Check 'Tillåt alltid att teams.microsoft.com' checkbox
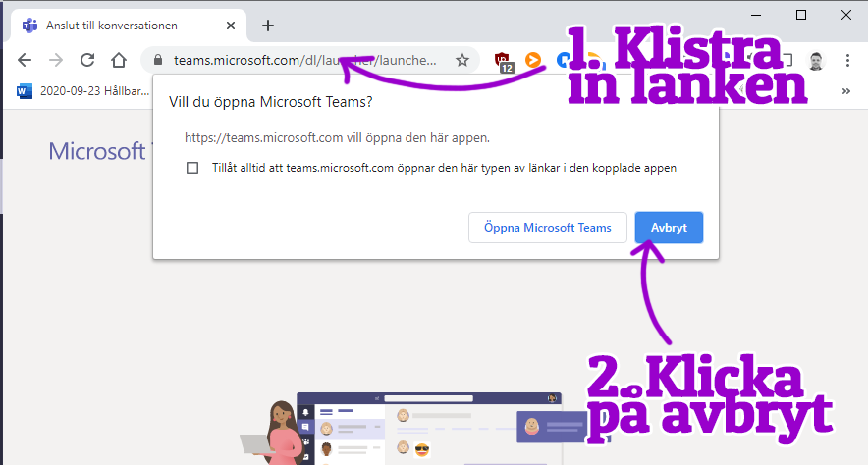Image resolution: width=868 pixels, height=465 pixels. click(x=192, y=168)
